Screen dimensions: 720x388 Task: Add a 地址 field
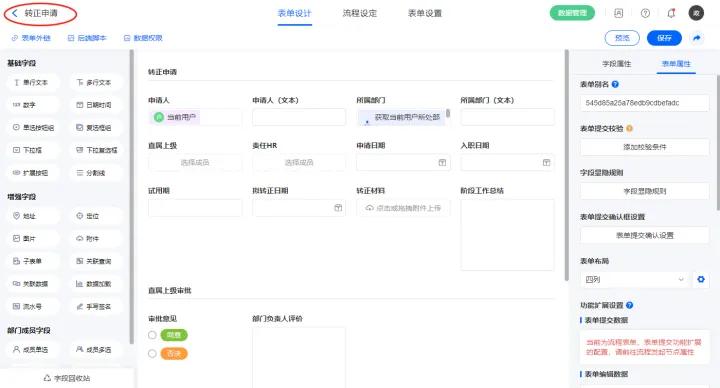pyautogui.click(x=33, y=216)
